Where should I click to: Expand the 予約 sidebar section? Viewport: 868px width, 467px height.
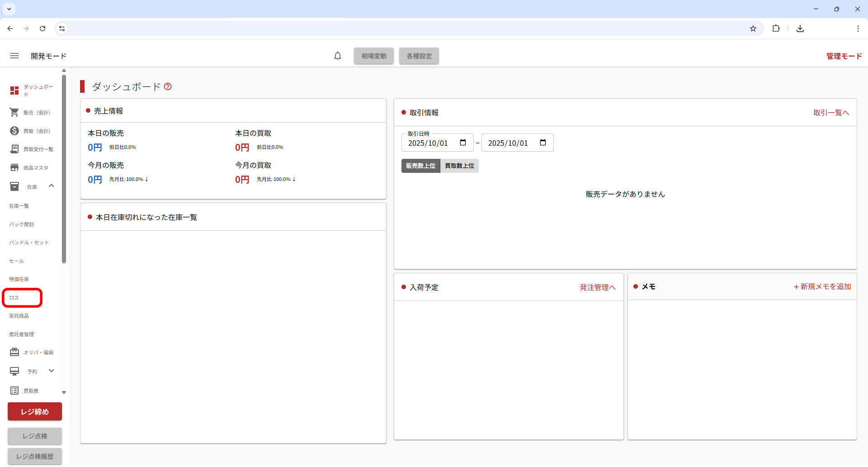click(x=52, y=371)
